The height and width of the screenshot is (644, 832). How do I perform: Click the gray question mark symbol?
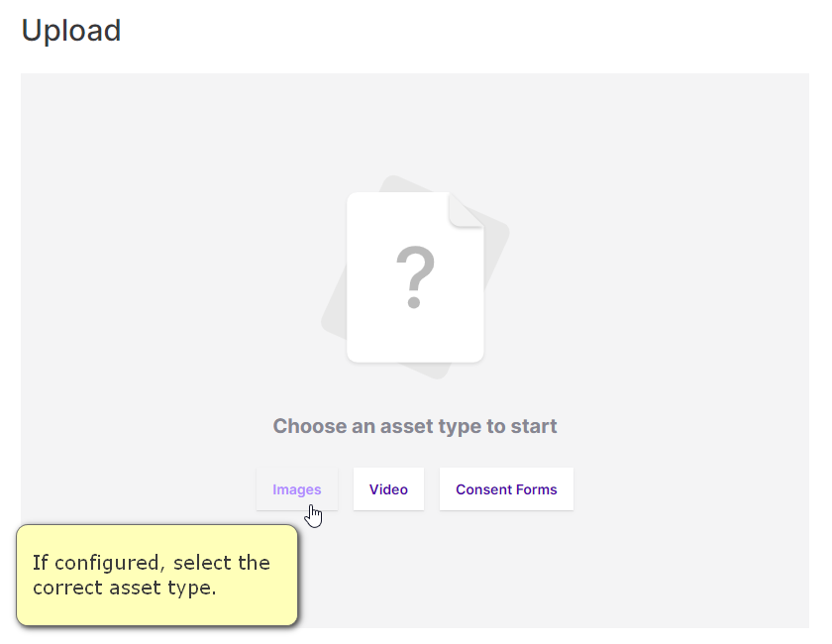415,276
